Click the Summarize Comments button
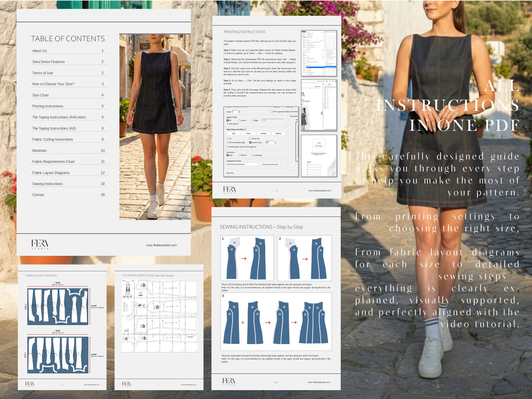Viewport: 532px width, 399px height. [270, 165]
